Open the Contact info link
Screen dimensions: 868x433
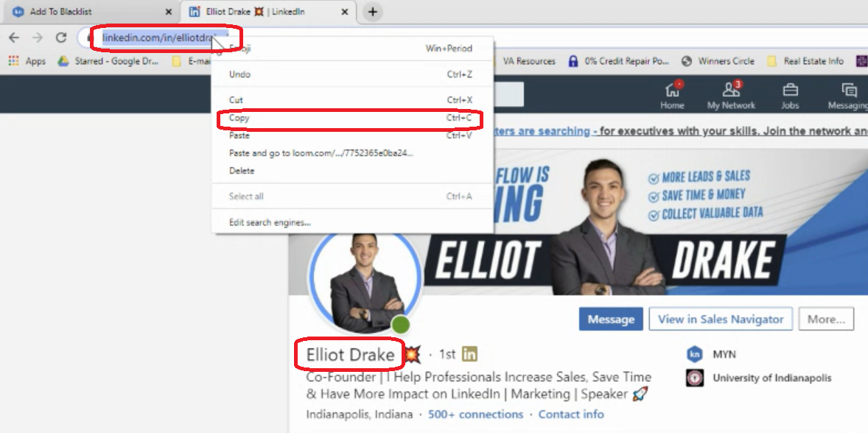[571, 414]
